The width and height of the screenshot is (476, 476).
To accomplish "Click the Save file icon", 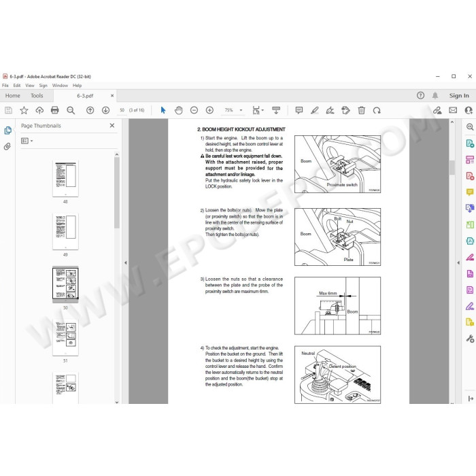I will click(8, 110).
